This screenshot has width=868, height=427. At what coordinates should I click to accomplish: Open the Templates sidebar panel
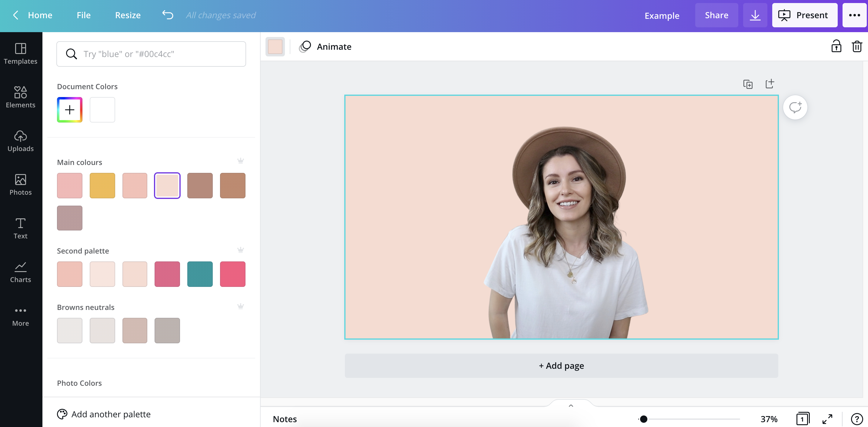click(21, 54)
